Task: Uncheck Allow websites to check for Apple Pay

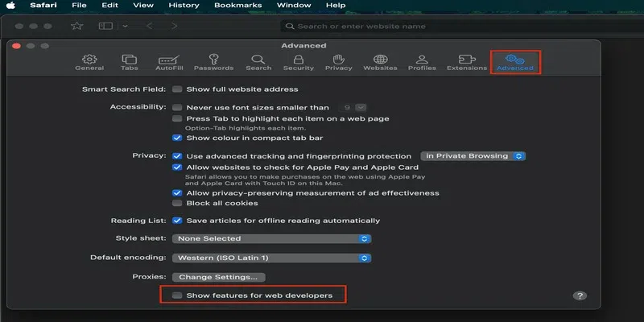Action: pyautogui.click(x=177, y=167)
